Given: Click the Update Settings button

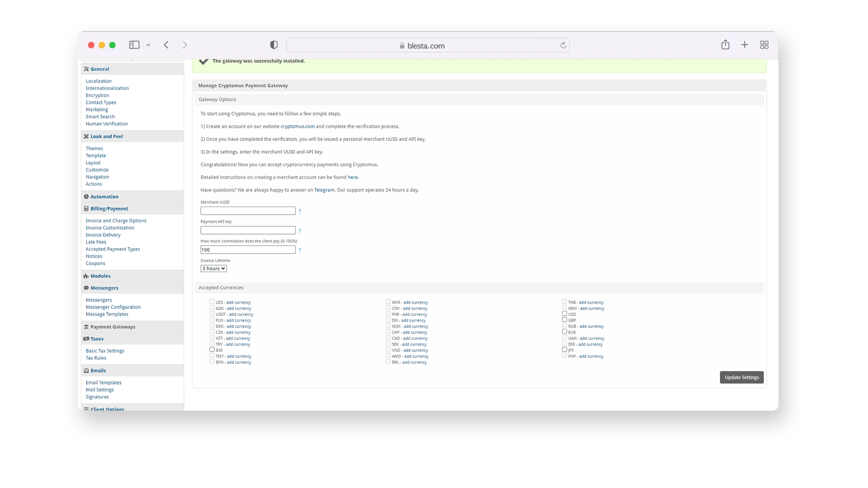Looking at the screenshot, I should point(742,377).
